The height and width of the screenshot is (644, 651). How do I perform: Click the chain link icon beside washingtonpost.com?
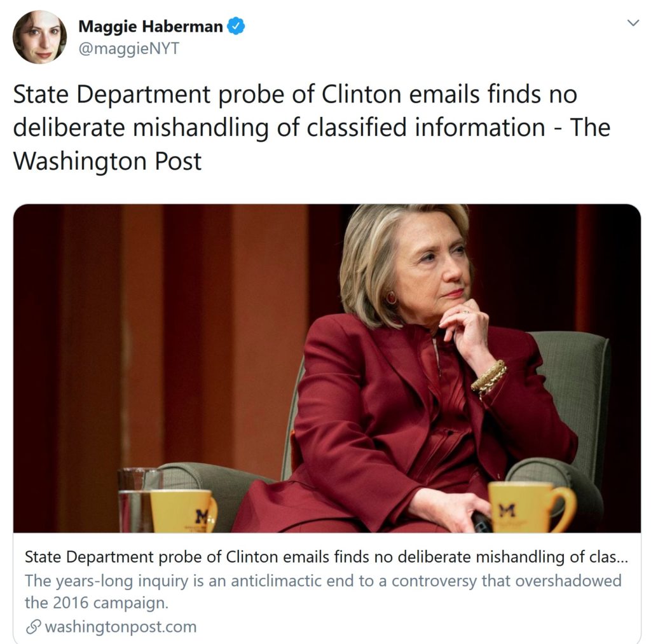(x=34, y=627)
